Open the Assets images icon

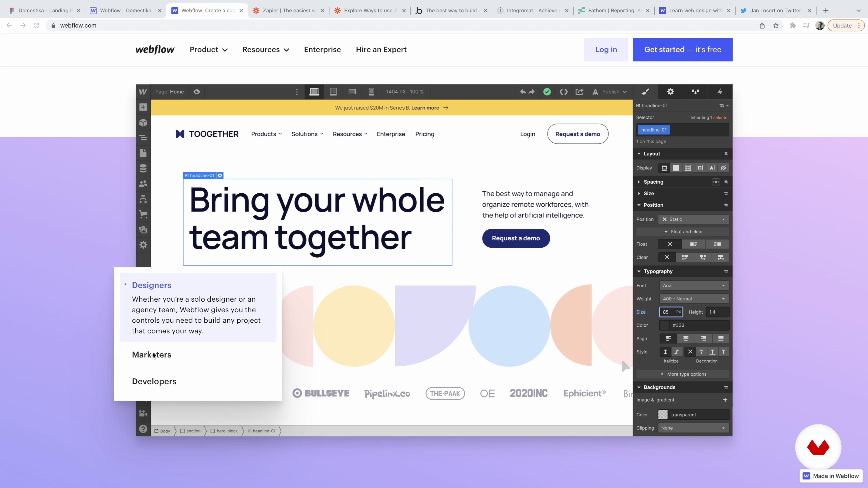click(143, 230)
